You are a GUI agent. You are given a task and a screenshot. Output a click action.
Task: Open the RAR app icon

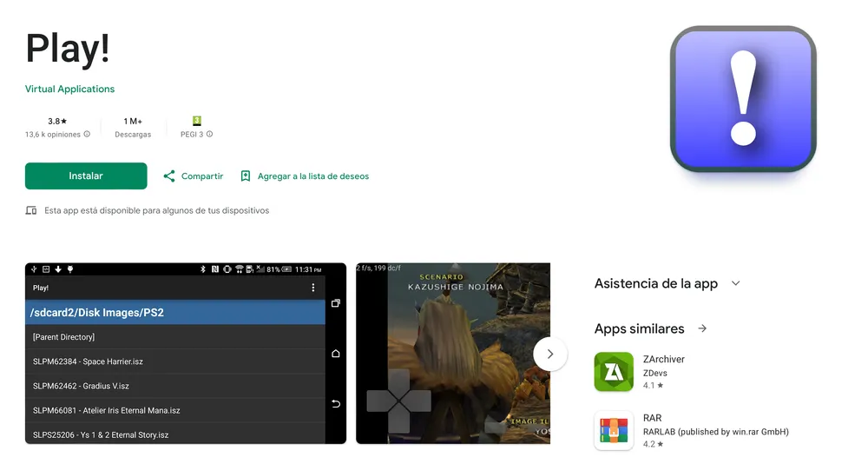point(614,431)
